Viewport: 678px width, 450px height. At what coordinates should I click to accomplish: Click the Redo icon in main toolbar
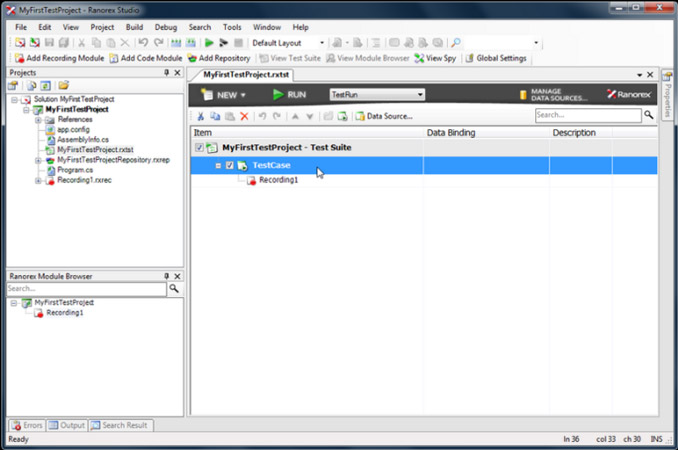pos(159,42)
